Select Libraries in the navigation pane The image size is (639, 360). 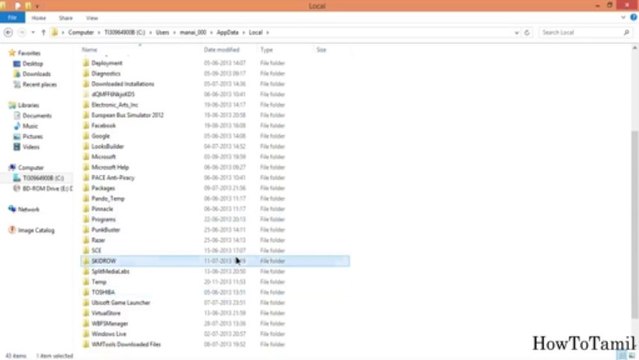coord(28,105)
